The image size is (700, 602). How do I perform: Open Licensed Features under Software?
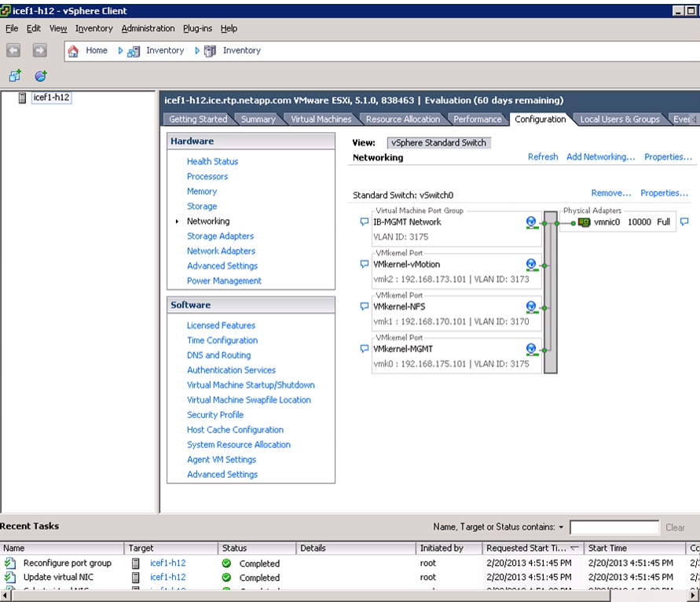point(221,325)
